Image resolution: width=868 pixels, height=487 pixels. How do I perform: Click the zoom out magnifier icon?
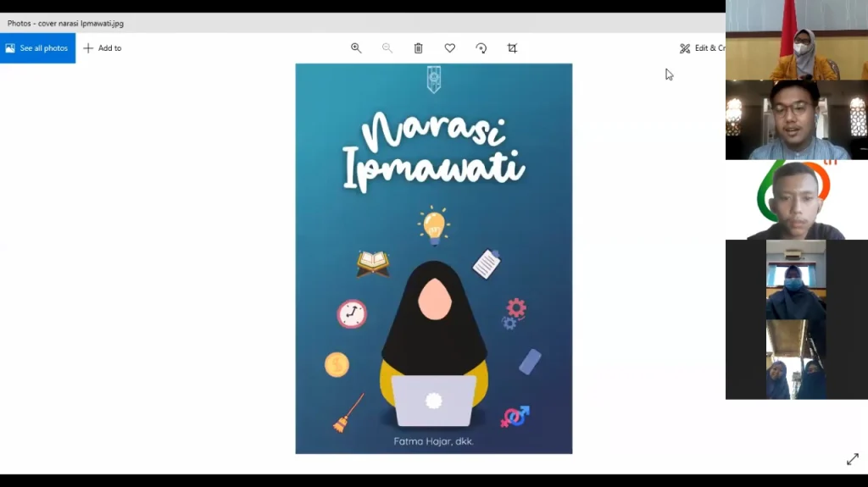[x=387, y=48]
